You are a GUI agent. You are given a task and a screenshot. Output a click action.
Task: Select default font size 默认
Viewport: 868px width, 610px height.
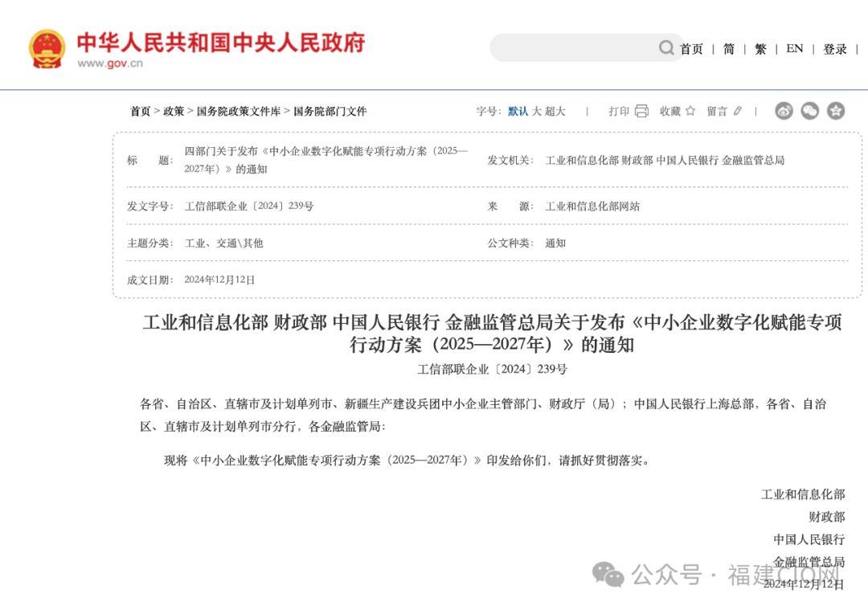point(518,111)
